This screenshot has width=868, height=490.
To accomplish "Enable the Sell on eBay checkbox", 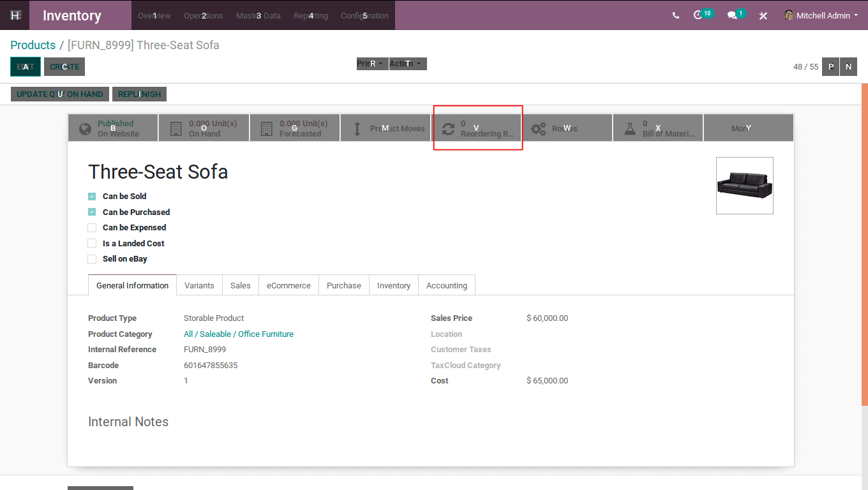I will 92,259.
